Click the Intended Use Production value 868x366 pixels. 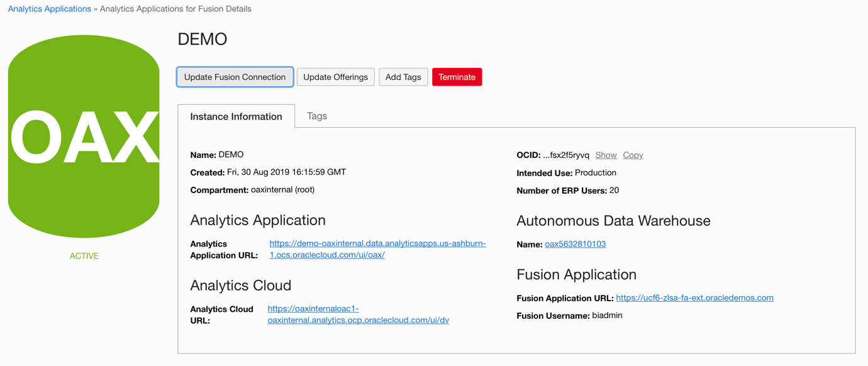(x=595, y=172)
